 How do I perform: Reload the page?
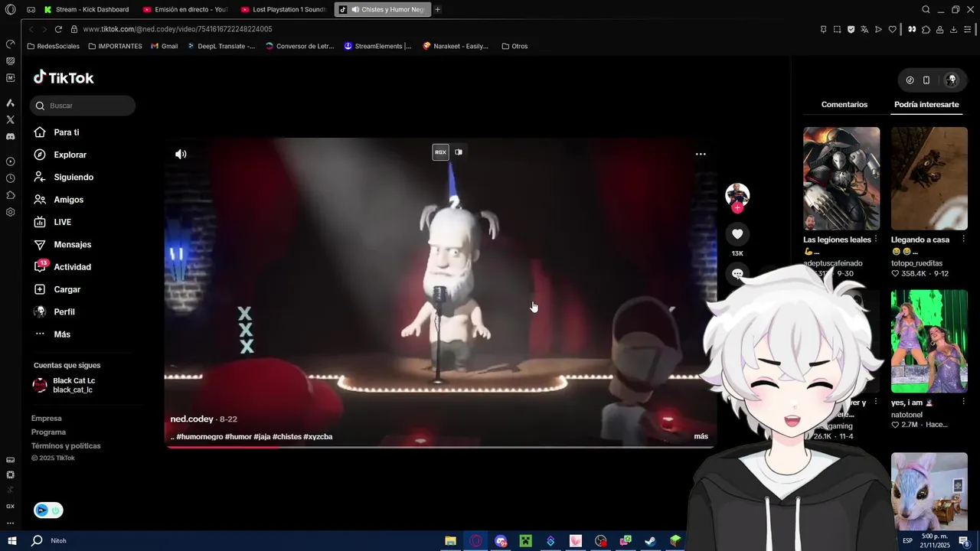coord(58,29)
